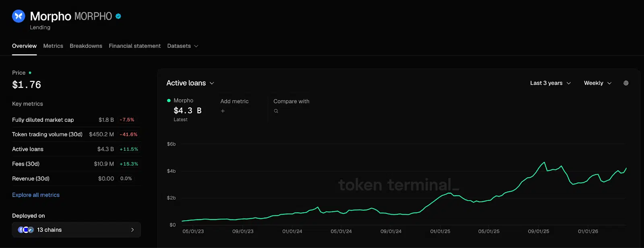644x248 pixels.
Task: Click the Fully diluted market cap row
Action: 75,120
